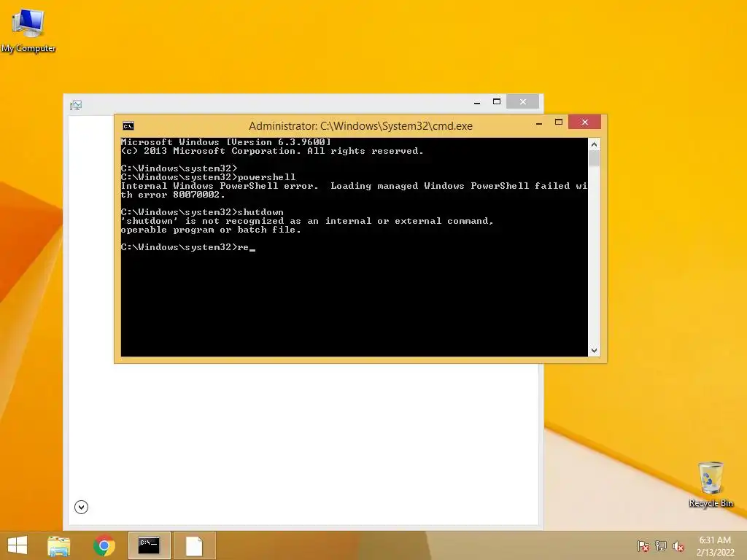The image size is (747, 560).
Task: Expand the circled down-arrow in the background window
Action: [82, 507]
